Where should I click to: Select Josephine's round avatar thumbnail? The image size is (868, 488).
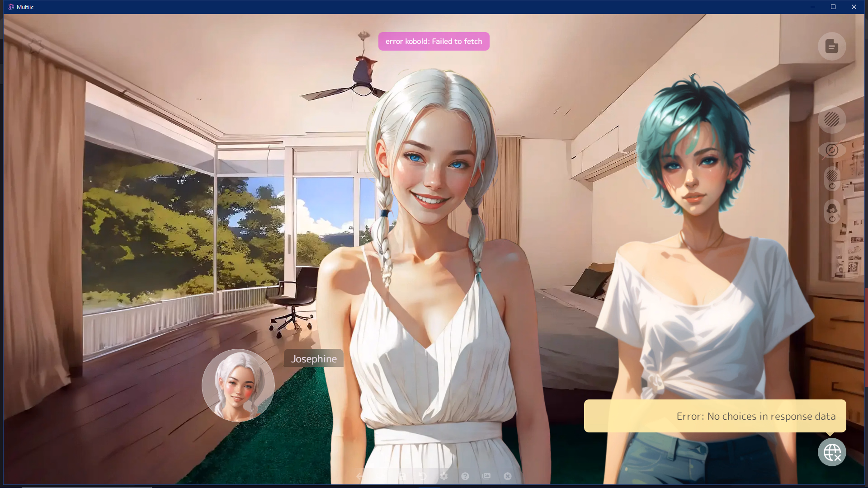pos(238,385)
